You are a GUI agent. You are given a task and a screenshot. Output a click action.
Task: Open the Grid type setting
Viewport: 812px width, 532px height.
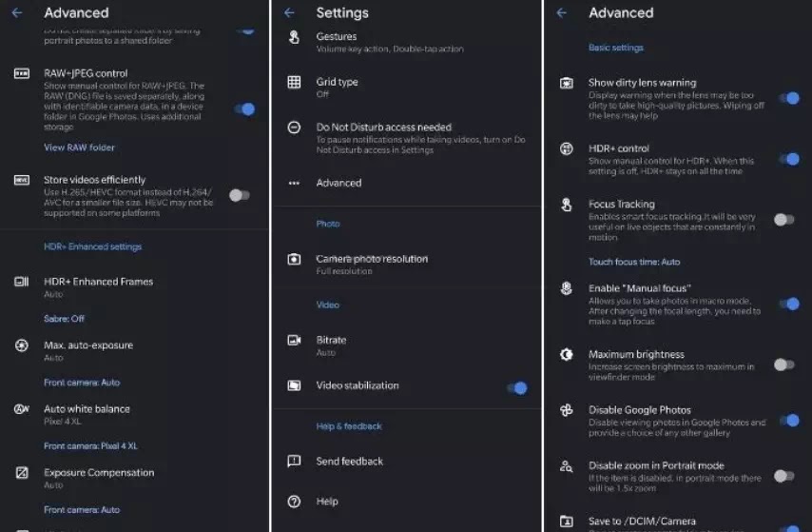407,88
